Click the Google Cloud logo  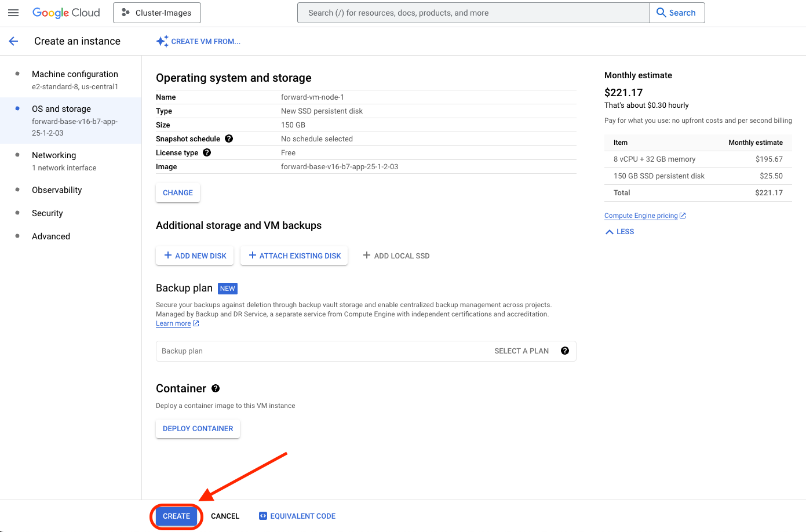click(x=66, y=13)
